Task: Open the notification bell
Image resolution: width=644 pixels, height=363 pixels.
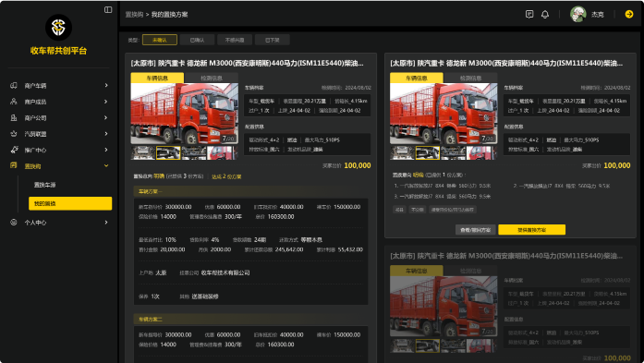Action: click(545, 15)
